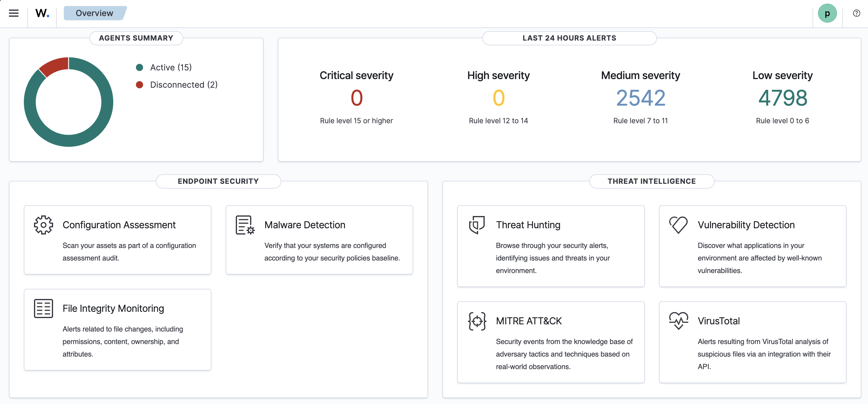
Task: Click 'Rule level 15 or higher' text
Action: (x=356, y=121)
